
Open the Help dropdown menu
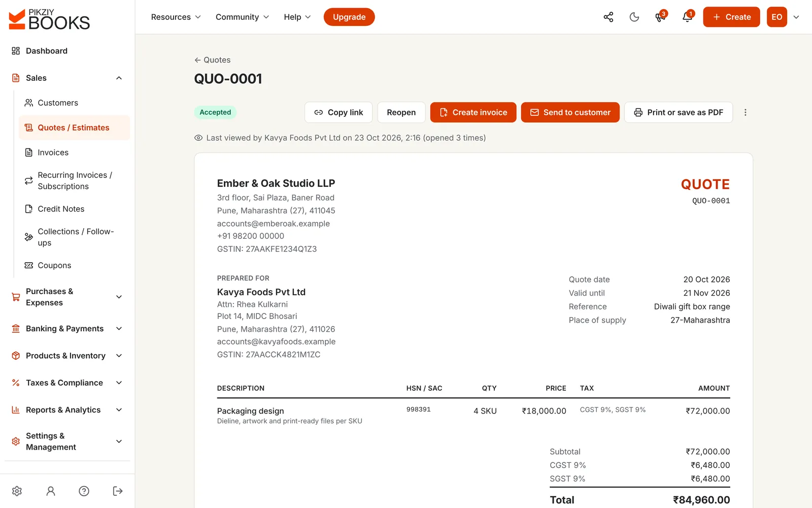[297, 17]
